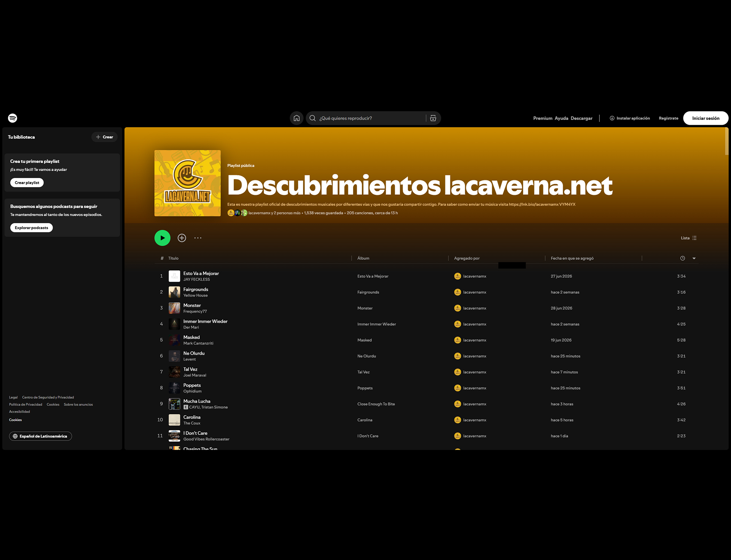Click Masked track cover thumbnail
This screenshot has width=731, height=560.
pos(174,340)
